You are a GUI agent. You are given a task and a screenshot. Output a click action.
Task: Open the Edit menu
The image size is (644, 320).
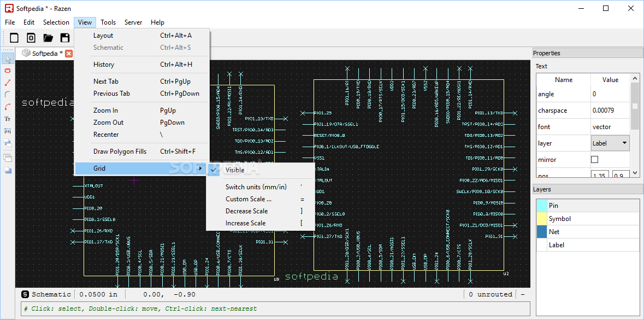[x=29, y=22]
